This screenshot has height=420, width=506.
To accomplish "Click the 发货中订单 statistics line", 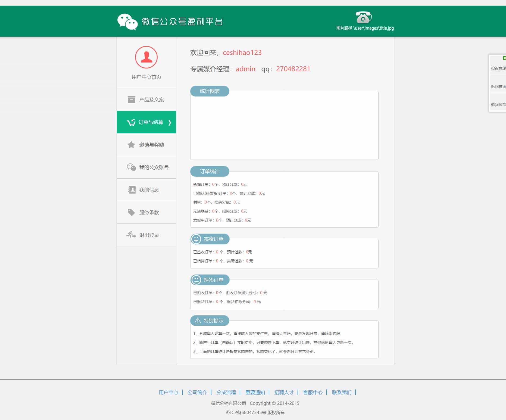I will tap(222, 220).
